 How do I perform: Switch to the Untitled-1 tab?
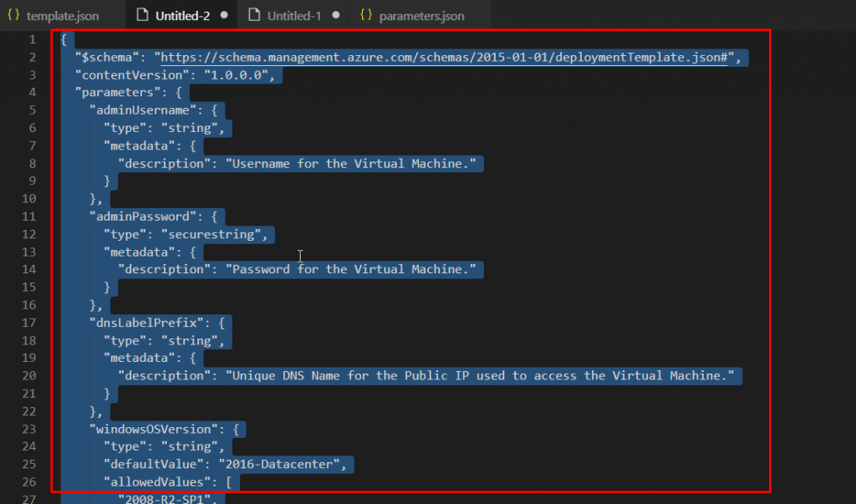pyautogui.click(x=293, y=16)
